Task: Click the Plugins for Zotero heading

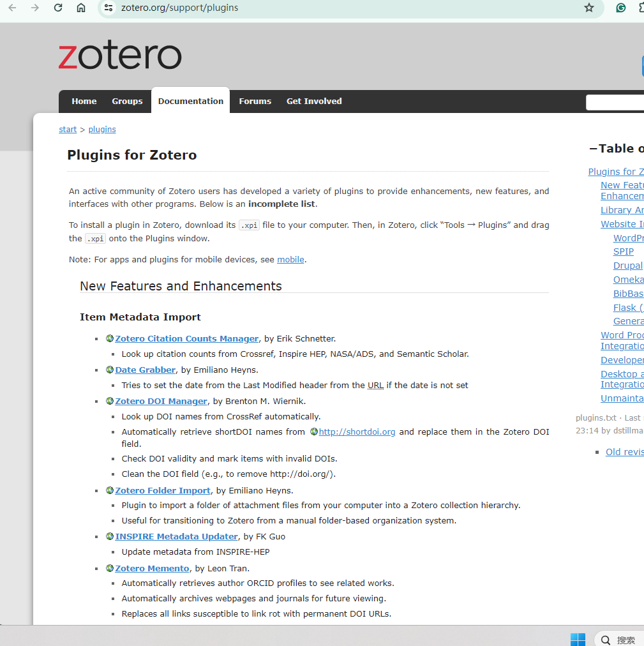Action: pyautogui.click(x=132, y=155)
